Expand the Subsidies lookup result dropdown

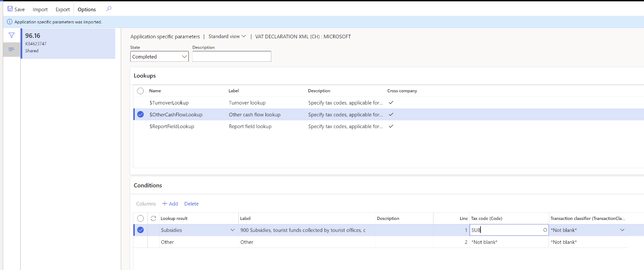point(233,230)
